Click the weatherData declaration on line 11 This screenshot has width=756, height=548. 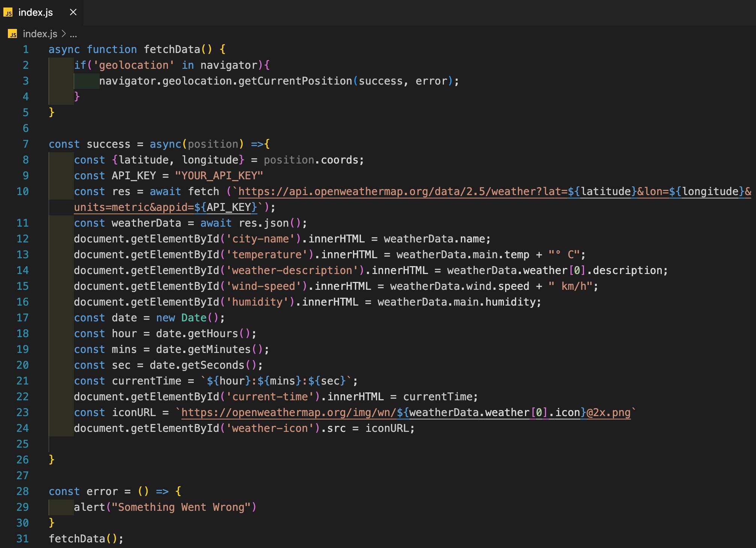(146, 223)
